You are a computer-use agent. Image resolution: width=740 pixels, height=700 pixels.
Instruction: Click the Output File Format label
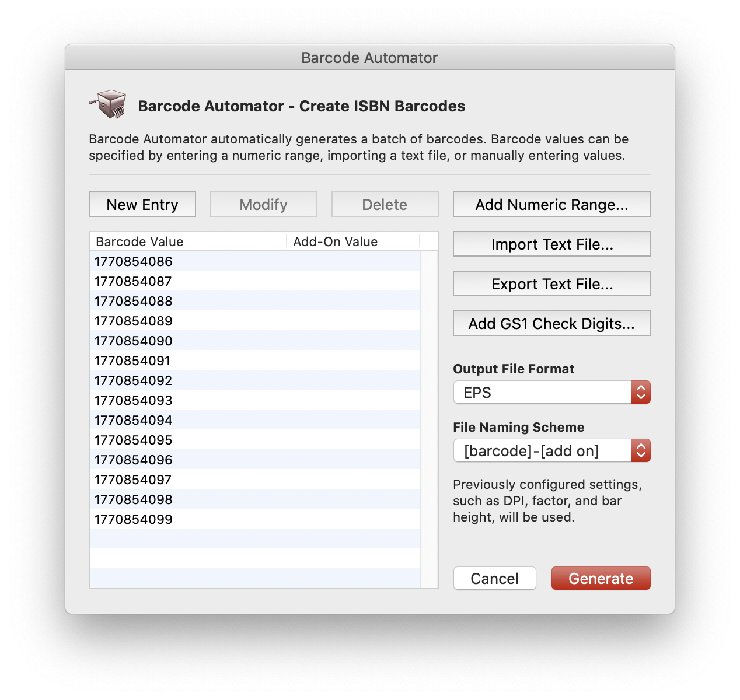click(514, 369)
